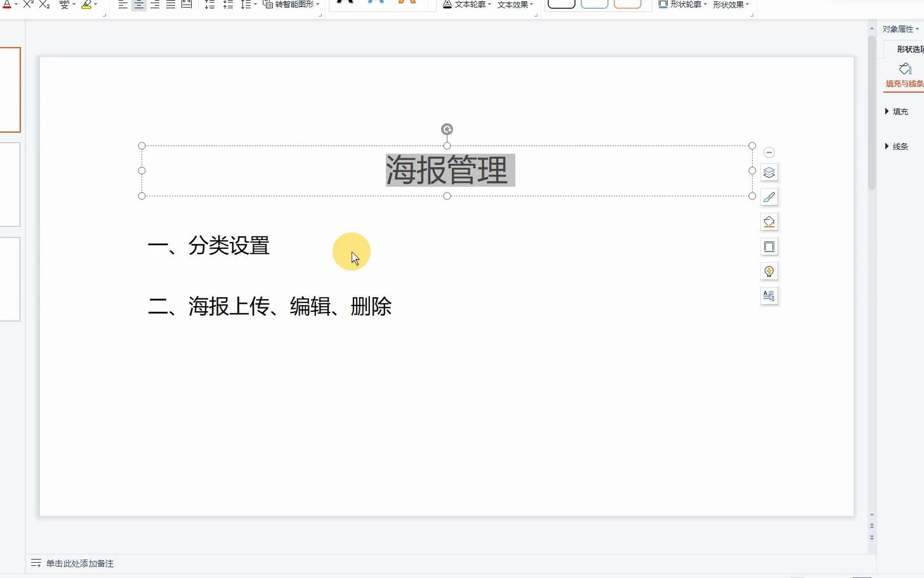Toggle center text alignment
924x578 pixels.
pyautogui.click(x=138, y=4)
